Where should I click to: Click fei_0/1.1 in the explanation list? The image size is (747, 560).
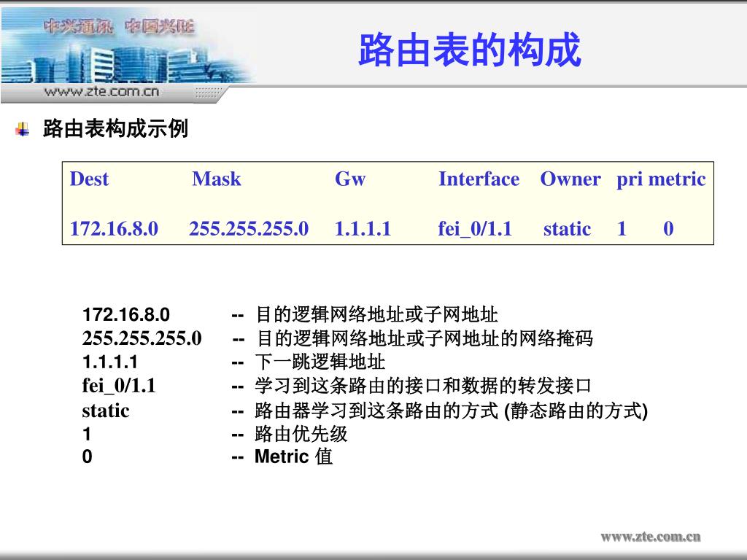click(119, 386)
